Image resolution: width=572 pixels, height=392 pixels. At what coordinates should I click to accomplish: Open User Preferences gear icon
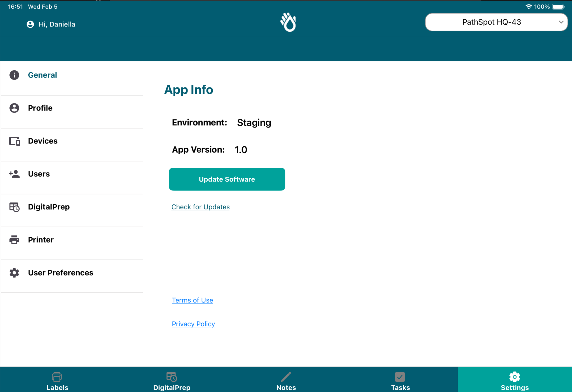[x=14, y=273]
